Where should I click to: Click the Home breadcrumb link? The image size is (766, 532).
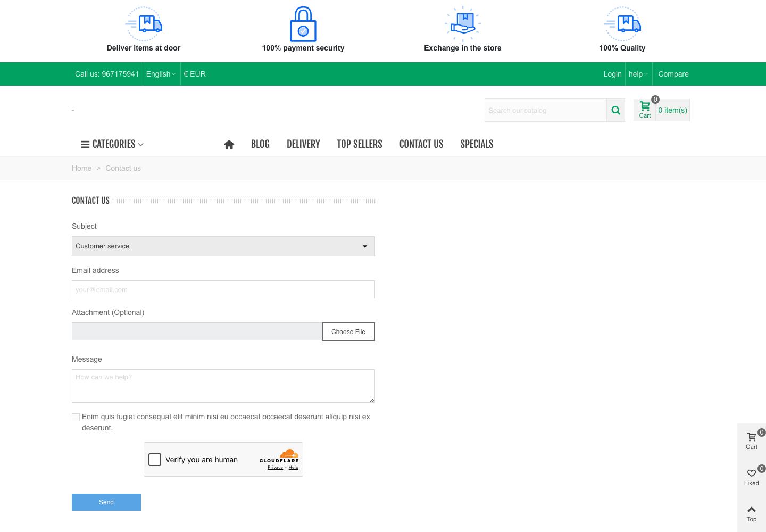[81, 168]
